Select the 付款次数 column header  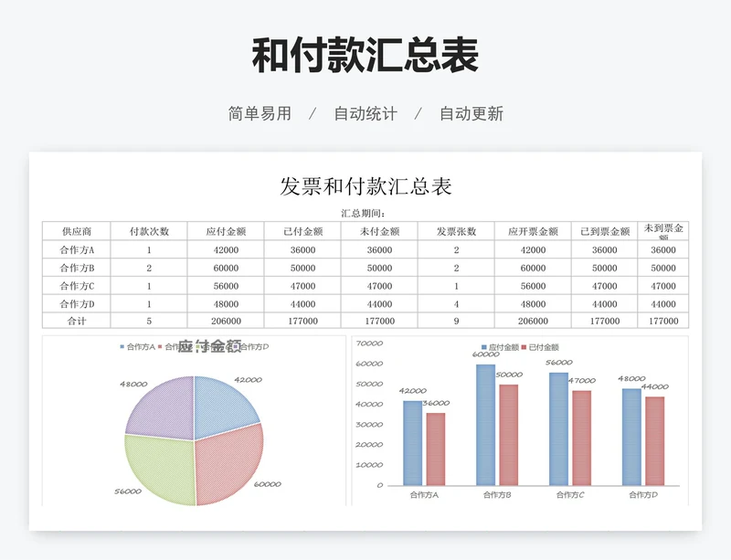point(149,231)
